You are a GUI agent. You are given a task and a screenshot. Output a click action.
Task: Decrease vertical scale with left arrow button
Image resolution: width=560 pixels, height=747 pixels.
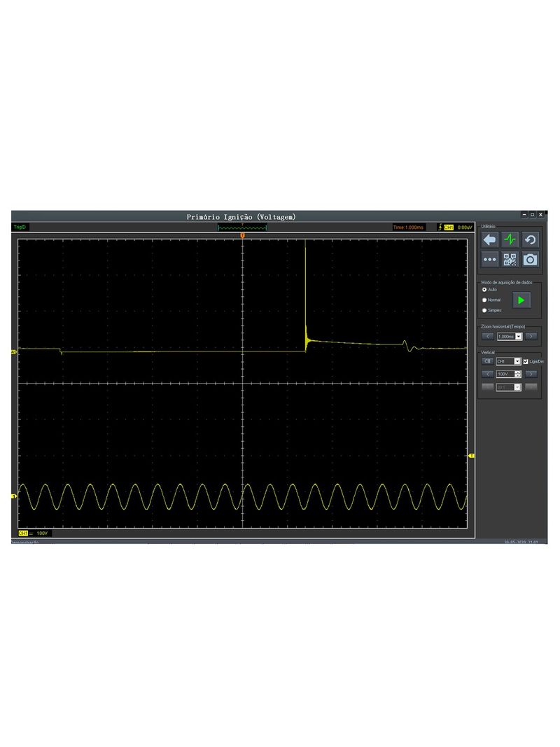coord(488,374)
